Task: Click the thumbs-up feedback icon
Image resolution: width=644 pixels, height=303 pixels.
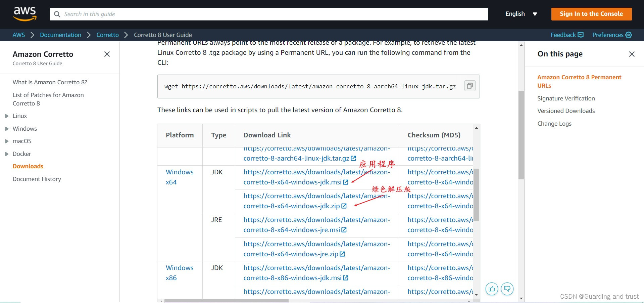Action: point(492,289)
